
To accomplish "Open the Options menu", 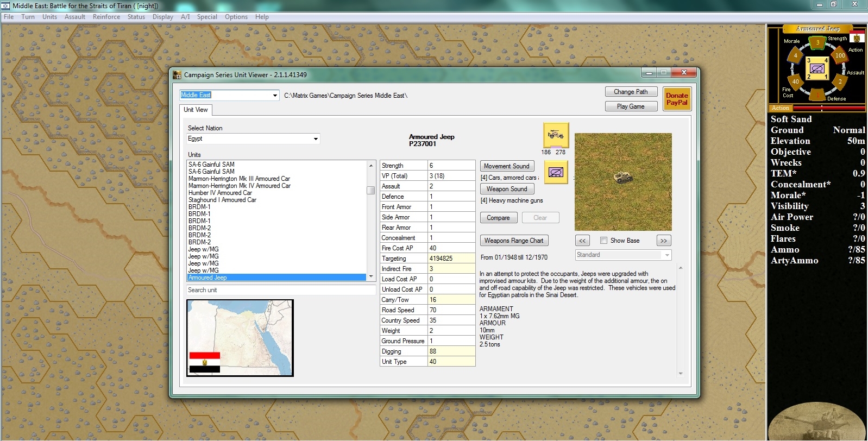I will pyautogui.click(x=236, y=17).
